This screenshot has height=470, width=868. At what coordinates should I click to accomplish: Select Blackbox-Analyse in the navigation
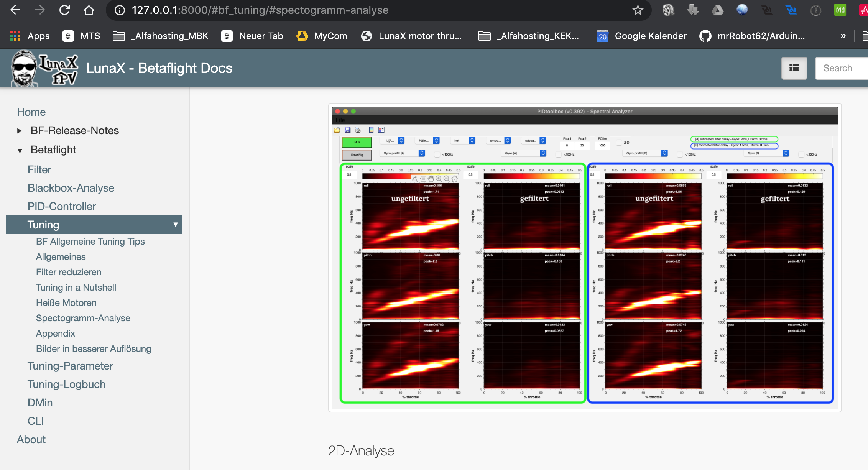[x=71, y=188]
